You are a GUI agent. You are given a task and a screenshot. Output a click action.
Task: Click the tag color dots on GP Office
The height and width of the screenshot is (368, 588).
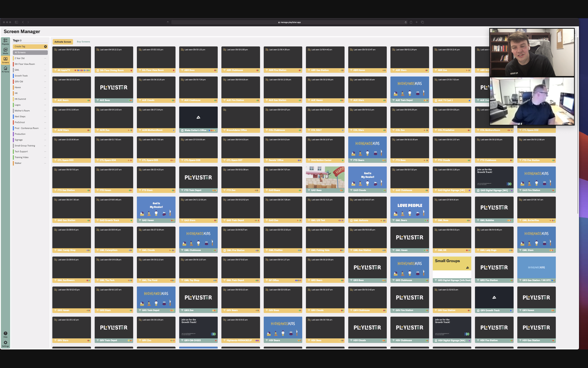[298, 280]
